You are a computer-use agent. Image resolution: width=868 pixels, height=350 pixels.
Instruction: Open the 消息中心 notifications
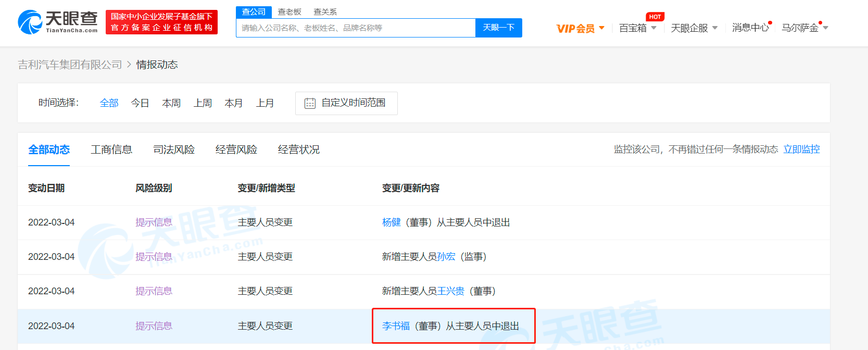click(750, 28)
